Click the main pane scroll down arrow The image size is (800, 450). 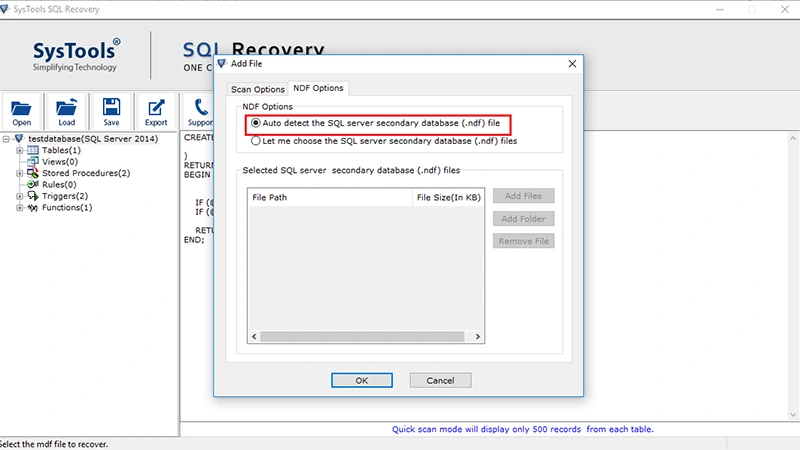tap(793, 415)
